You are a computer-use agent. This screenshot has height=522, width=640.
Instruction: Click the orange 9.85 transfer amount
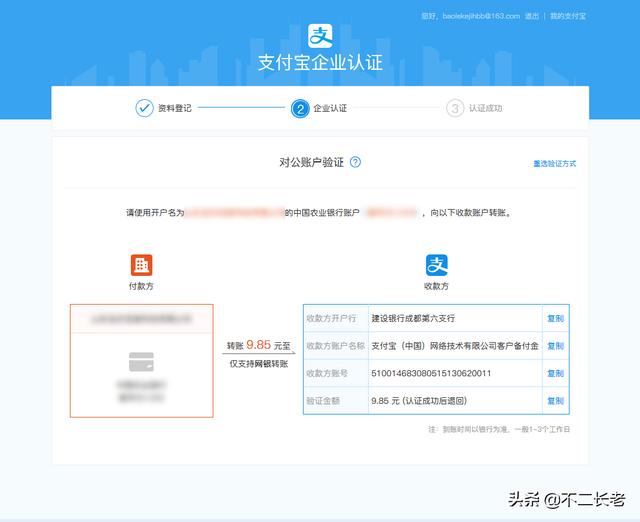click(259, 345)
